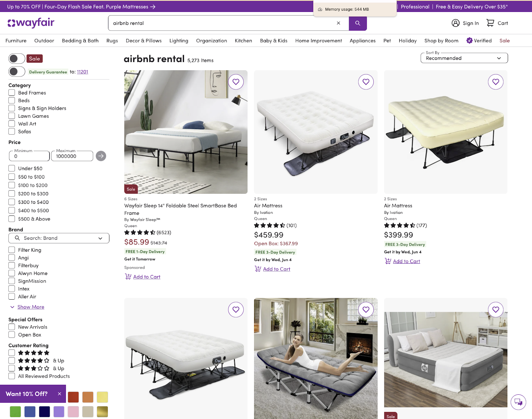The width and height of the screenshot is (532, 419).
Task: Click the purple search magnifier button
Action: click(x=358, y=23)
